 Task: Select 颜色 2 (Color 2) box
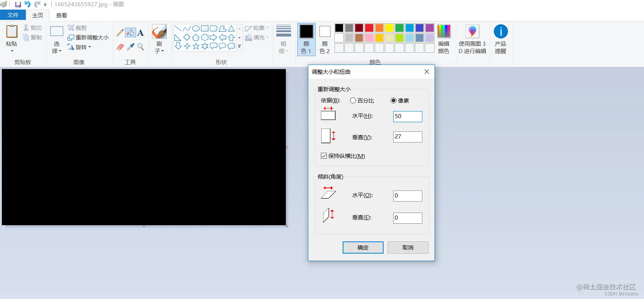(325, 39)
